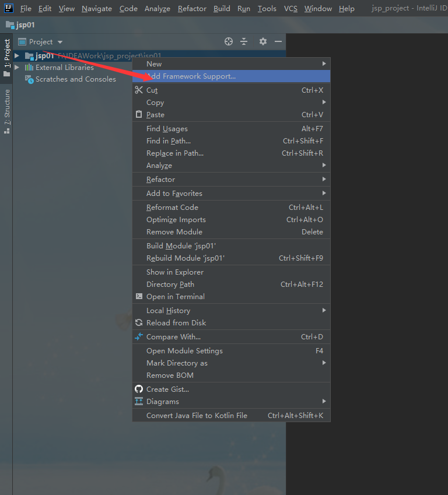The image size is (448, 495).
Task: Open the Run menu
Action: (244, 9)
